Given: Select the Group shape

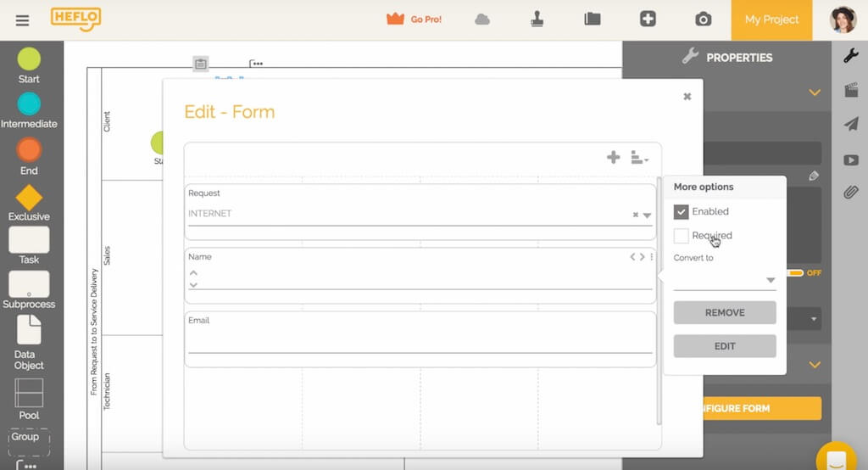Looking at the screenshot, I should 29,441.
